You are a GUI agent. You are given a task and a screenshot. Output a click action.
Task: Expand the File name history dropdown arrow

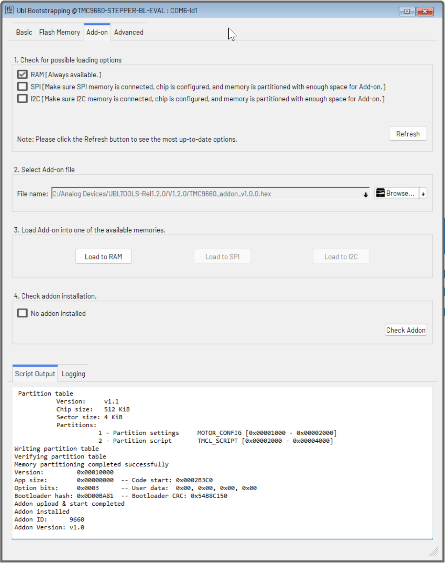pos(366,194)
